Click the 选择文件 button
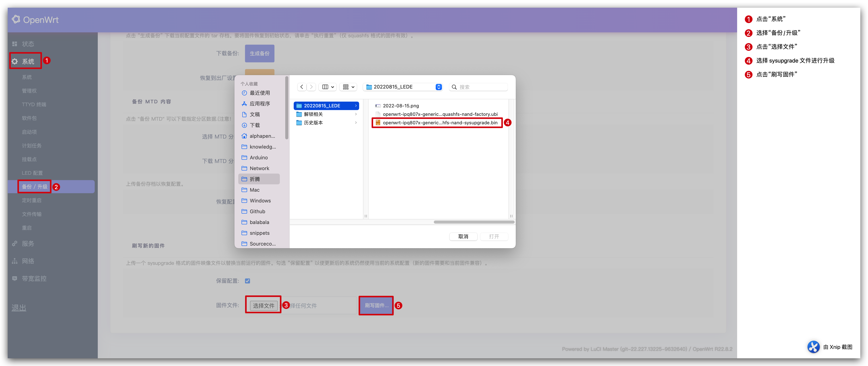868x366 pixels. pos(263,306)
